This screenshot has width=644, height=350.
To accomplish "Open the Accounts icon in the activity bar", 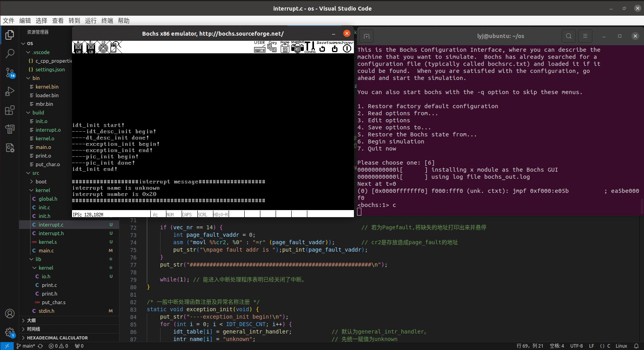I will click(10, 314).
